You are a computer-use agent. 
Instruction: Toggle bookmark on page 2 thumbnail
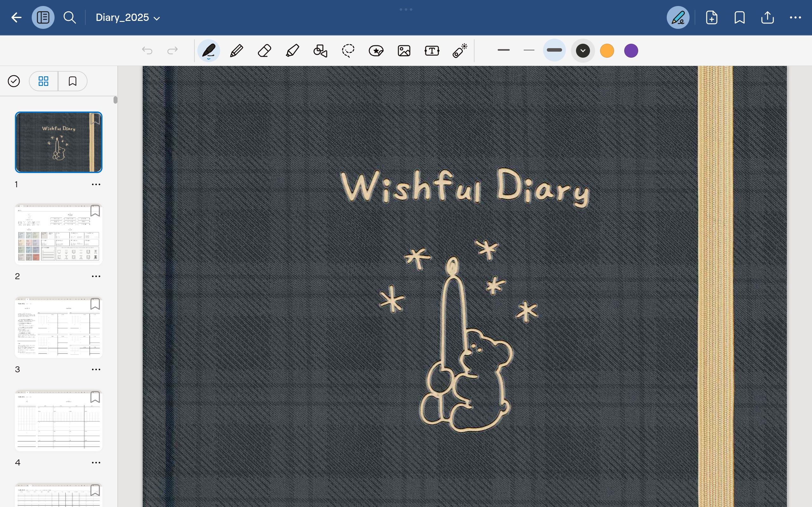tap(95, 211)
